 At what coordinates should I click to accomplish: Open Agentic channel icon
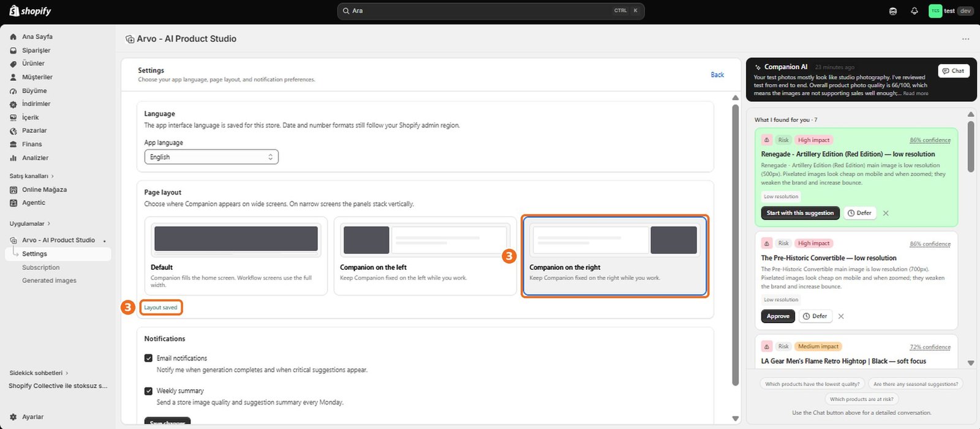pyautogui.click(x=13, y=203)
